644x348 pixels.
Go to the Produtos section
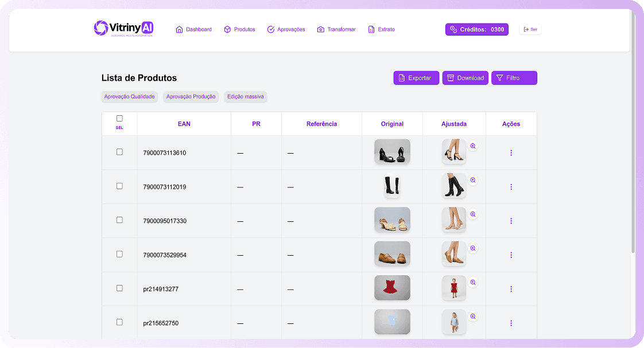239,30
